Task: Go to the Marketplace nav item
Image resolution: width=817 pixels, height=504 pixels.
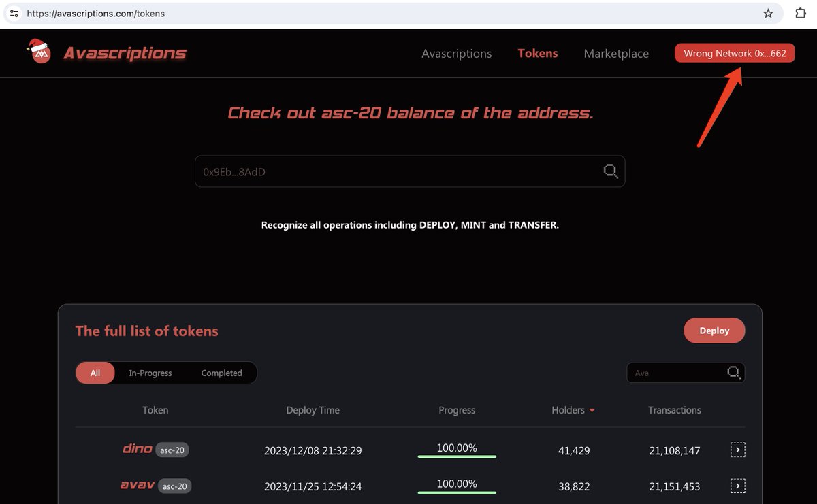Action: 616,53
